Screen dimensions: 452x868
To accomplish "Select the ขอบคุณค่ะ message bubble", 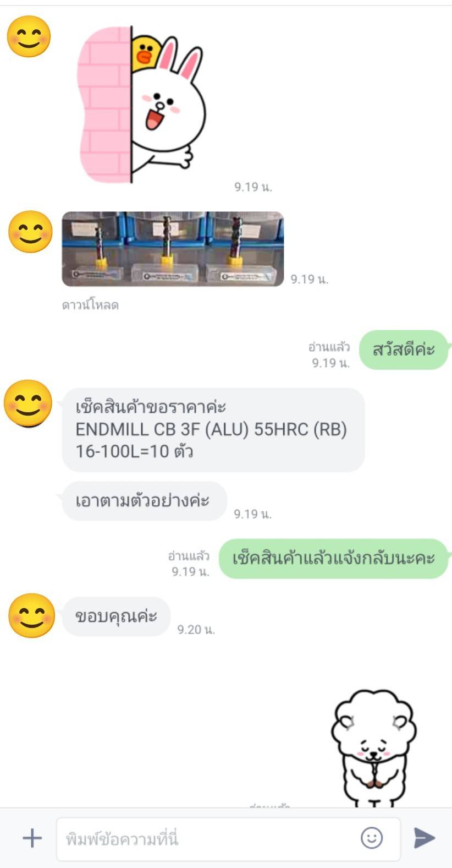I will pyautogui.click(x=116, y=616).
